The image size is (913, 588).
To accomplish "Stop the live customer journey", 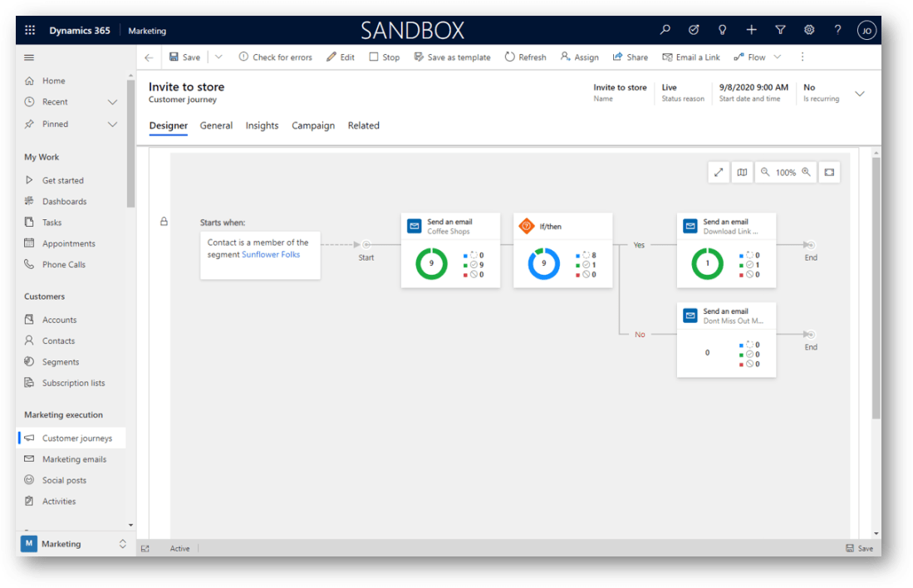I will [384, 57].
